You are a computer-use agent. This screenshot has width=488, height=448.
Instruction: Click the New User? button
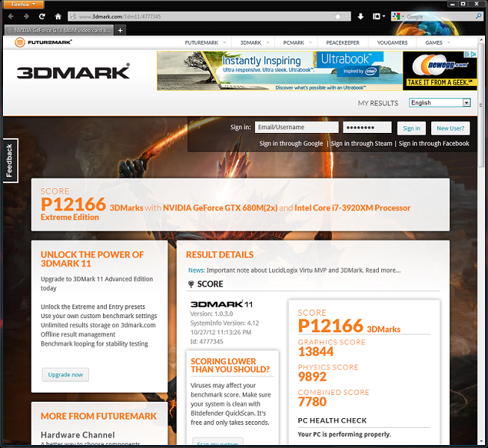coord(451,128)
